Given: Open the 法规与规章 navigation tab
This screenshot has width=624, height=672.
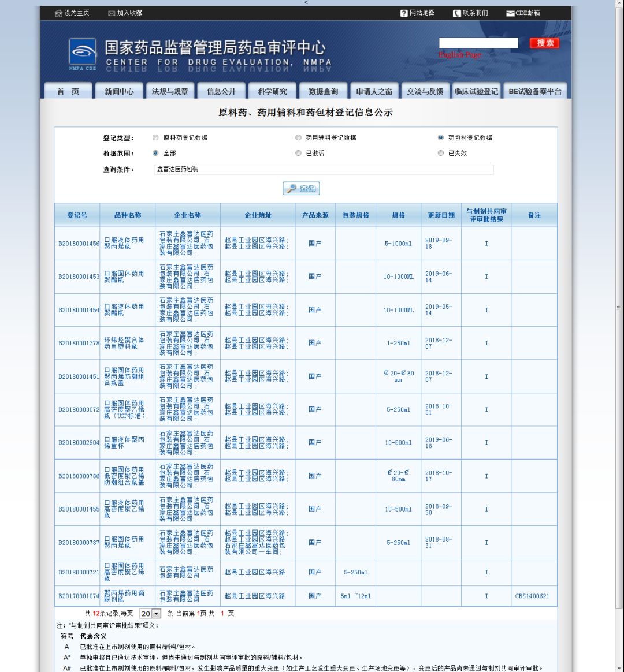Looking at the screenshot, I should click(170, 91).
